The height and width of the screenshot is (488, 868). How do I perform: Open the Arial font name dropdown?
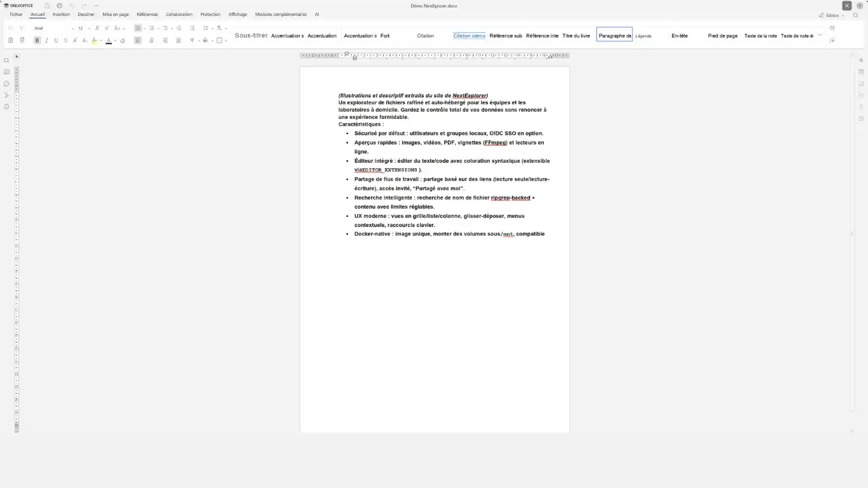click(x=73, y=28)
